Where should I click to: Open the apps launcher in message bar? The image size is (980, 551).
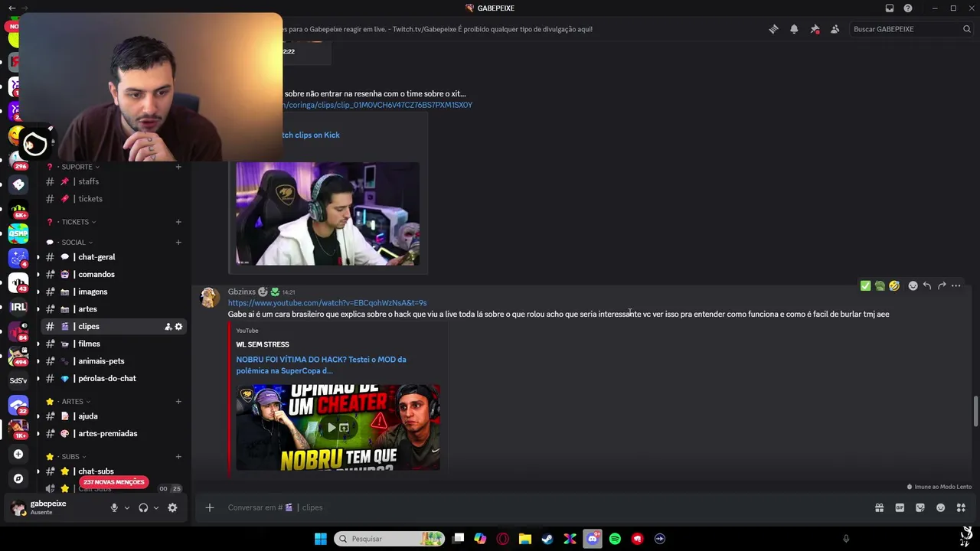pos(961,507)
